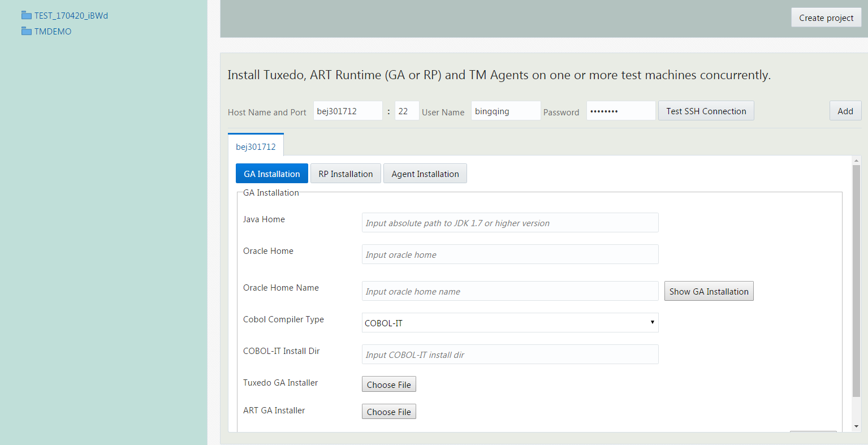Click the Add button
This screenshot has width=868, height=445.
pos(845,111)
